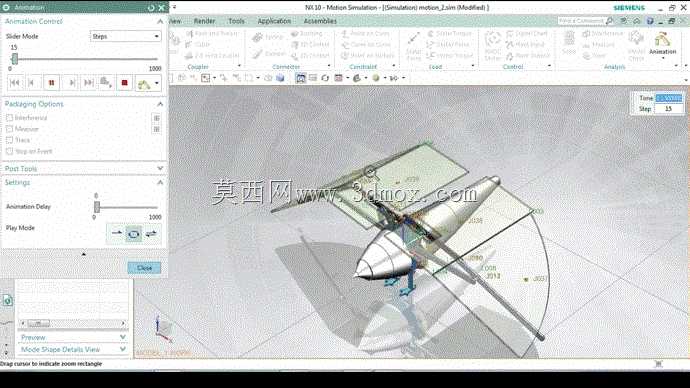The image size is (690, 388).
Task: Open the Assemblies ribbon tab
Action: click(x=320, y=21)
